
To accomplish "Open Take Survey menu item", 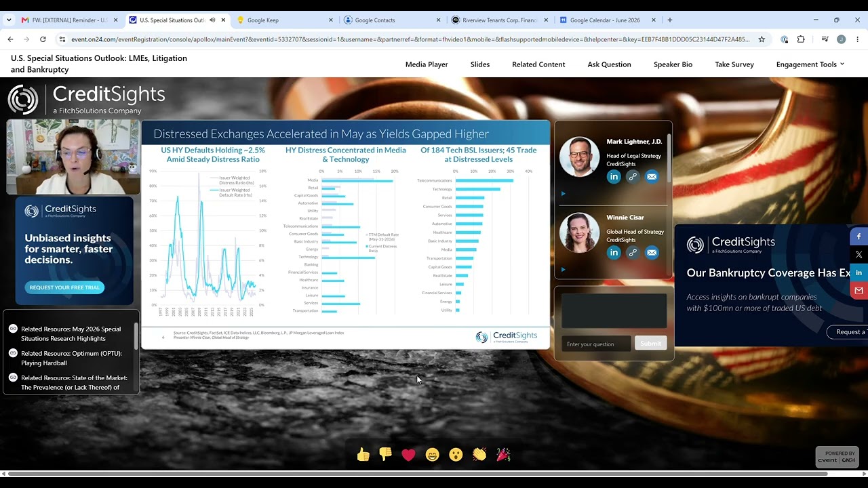I will (x=734, y=64).
